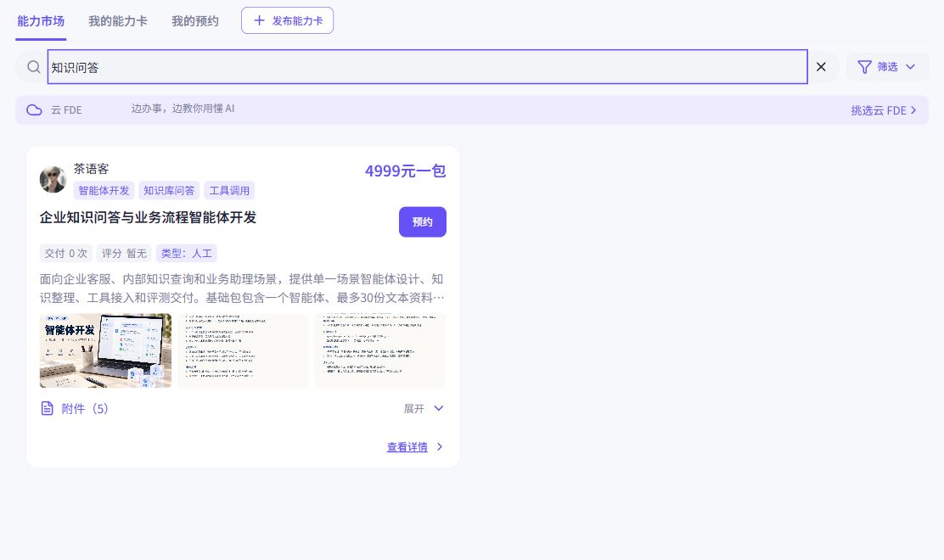Open the 筛选 dropdown chevron

[910, 67]
